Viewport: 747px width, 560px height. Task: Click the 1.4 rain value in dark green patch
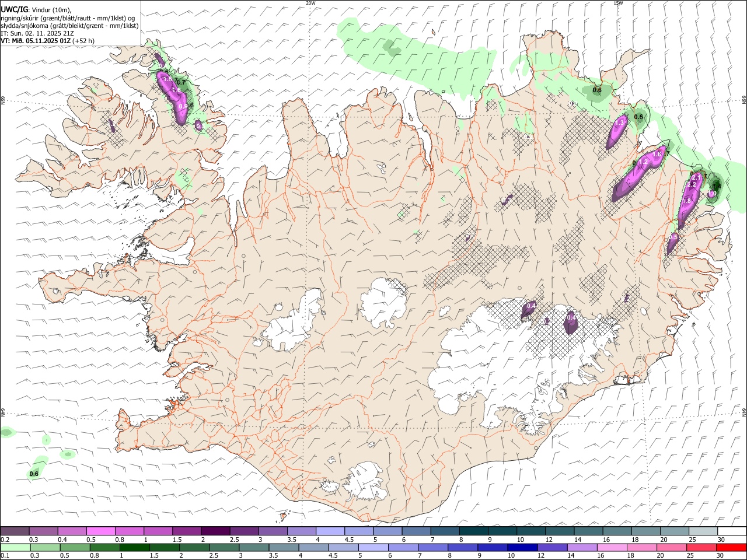point(718,186)
